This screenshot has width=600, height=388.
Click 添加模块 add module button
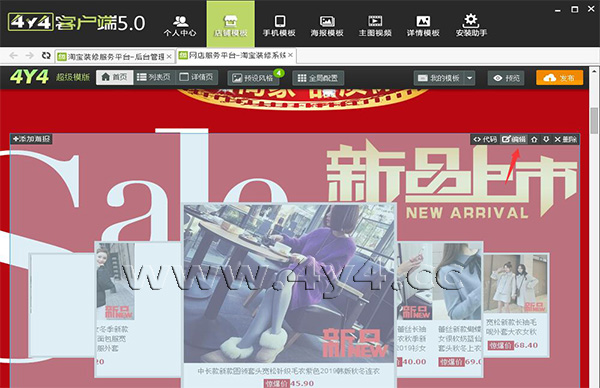pos(31,139)
